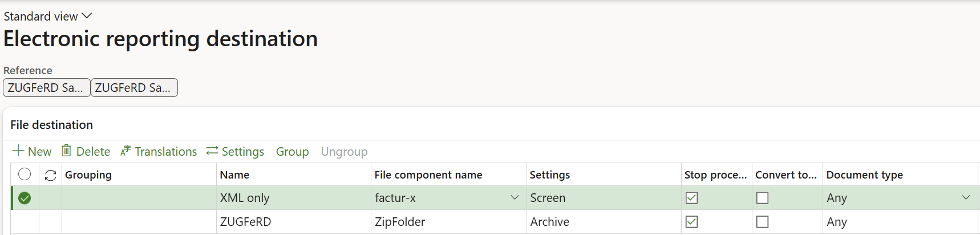Image resolution: width=980 pixels, height=235 pixels.
Task: Select the second ZUGFeRD Sa... reference button
Action: (134, 88)
